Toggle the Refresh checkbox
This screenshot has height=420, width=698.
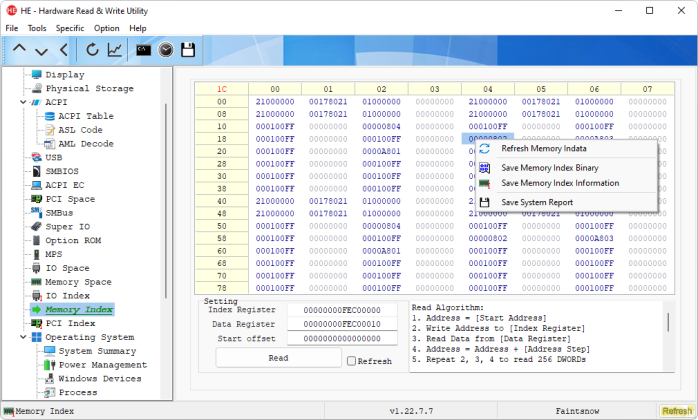coord(351,361)
